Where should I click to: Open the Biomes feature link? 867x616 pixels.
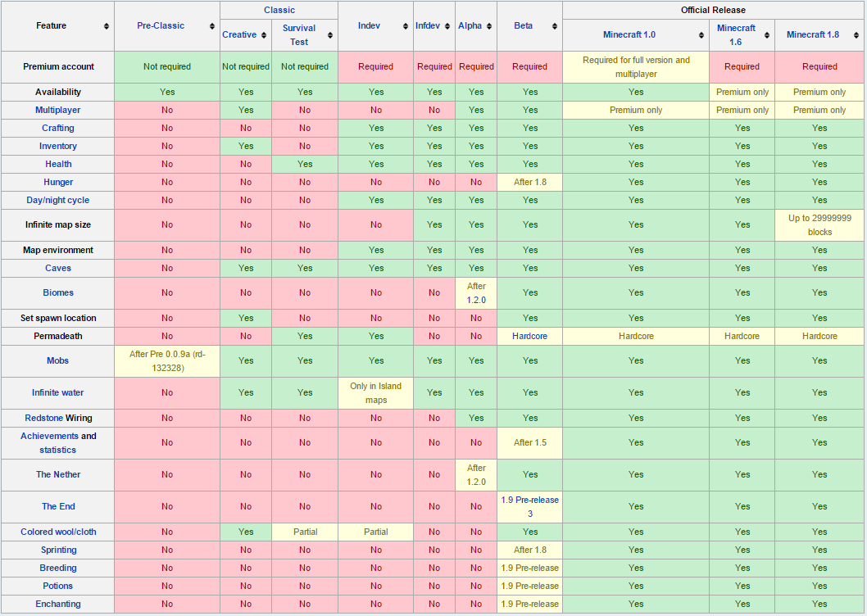(x=58, y=293)
